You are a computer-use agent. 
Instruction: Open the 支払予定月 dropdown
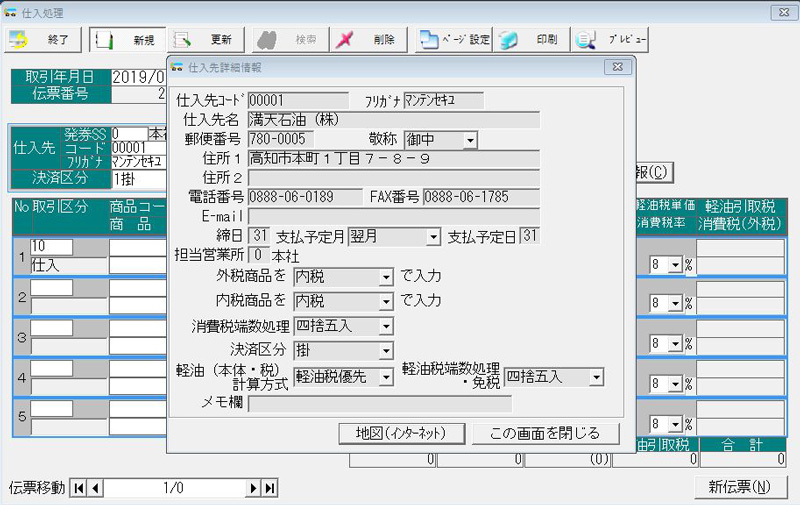(x=432, y=237)
